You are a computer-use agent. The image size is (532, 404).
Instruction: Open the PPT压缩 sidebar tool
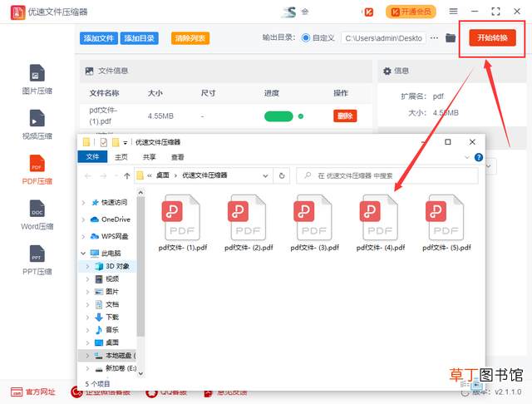(37, 260)
